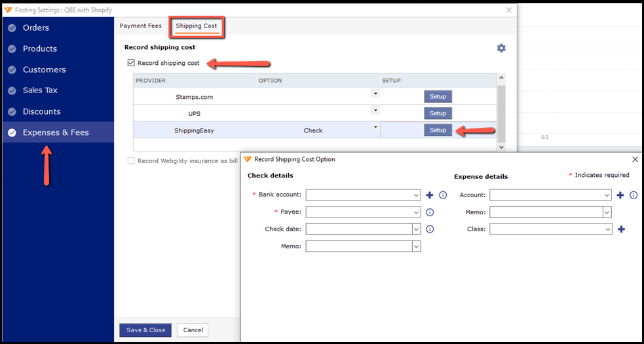Click info icon beside Bank account

tap(443, 195)
